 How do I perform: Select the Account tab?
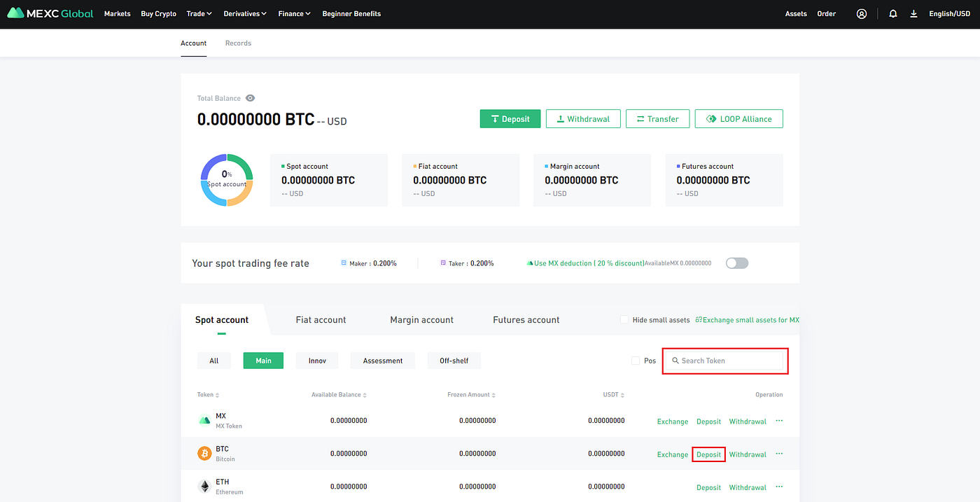194,43
